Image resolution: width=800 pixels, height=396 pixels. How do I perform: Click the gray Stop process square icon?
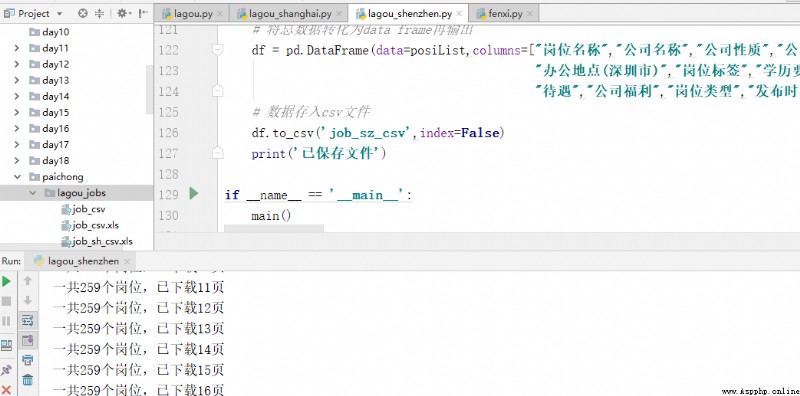tap(6, 301)
